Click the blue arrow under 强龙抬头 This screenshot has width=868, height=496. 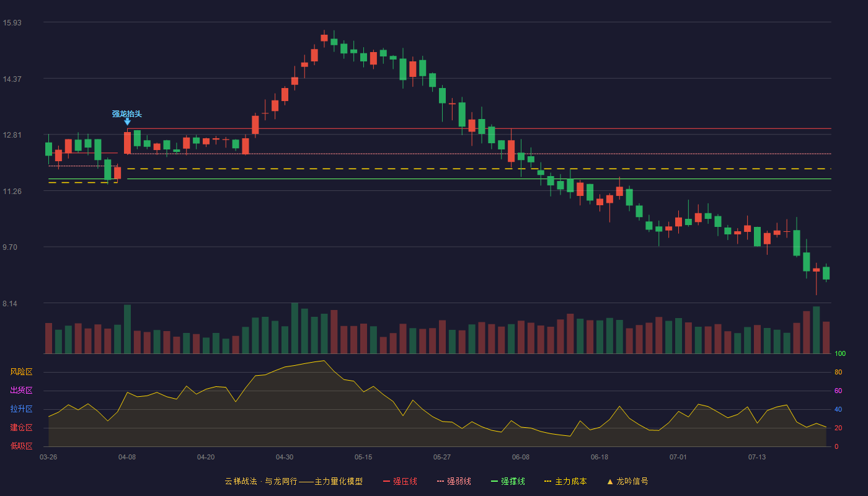click(127, 122)
